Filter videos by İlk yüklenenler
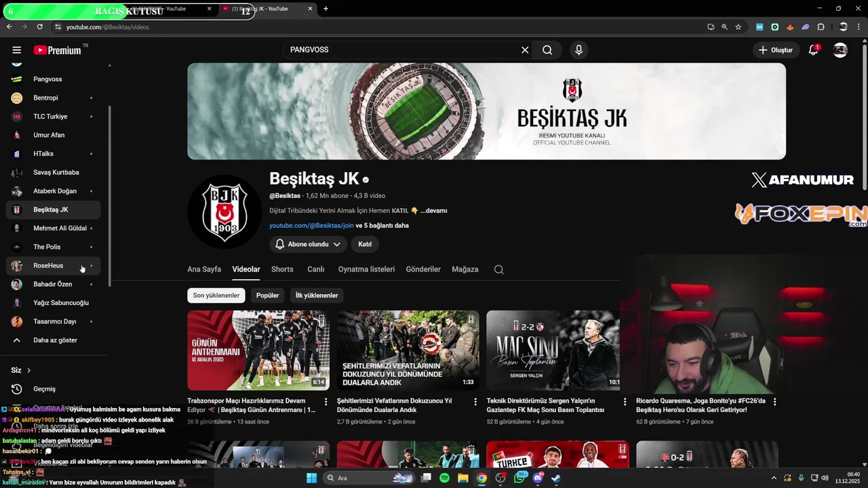This screenshot has height=488, width=868. click(x=316, y=296)
